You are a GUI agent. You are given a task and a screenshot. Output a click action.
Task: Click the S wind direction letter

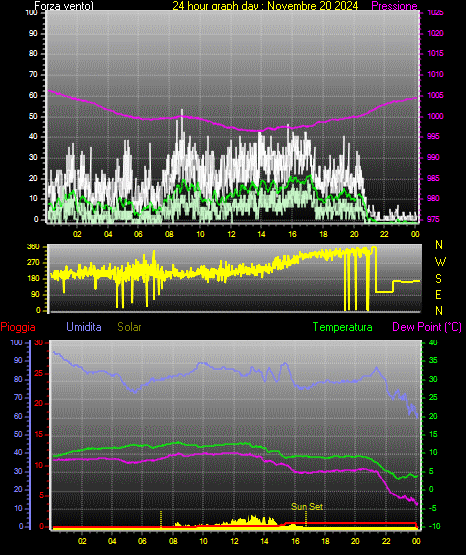click(438, 279)
